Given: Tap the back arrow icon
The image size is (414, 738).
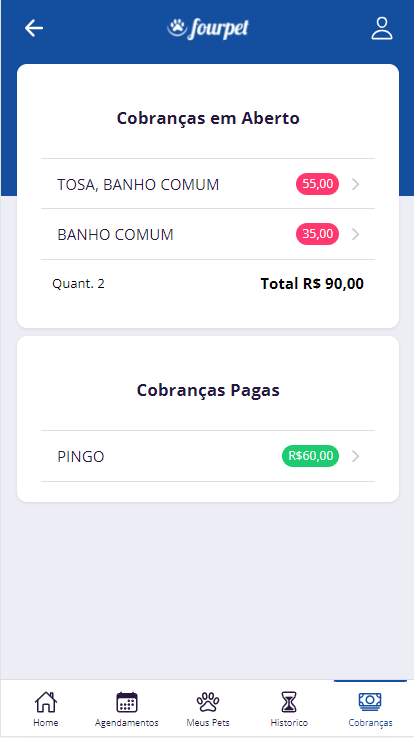Looking at the screenshot, I should point(34,28).
